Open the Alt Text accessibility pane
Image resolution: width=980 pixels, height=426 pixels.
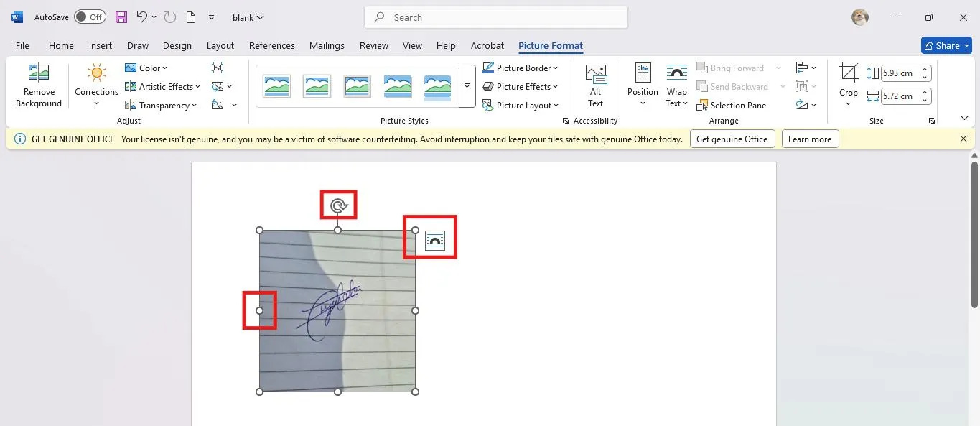coord(595,85)
